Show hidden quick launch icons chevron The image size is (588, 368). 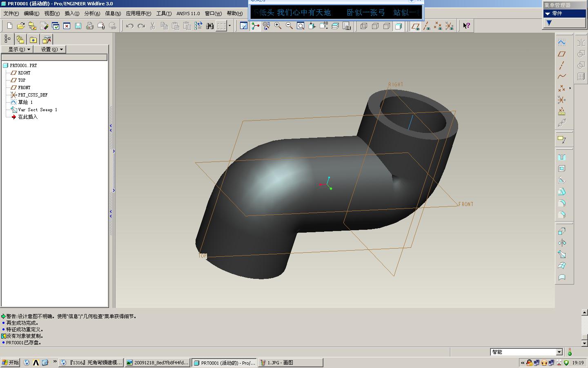pos(55,361)
